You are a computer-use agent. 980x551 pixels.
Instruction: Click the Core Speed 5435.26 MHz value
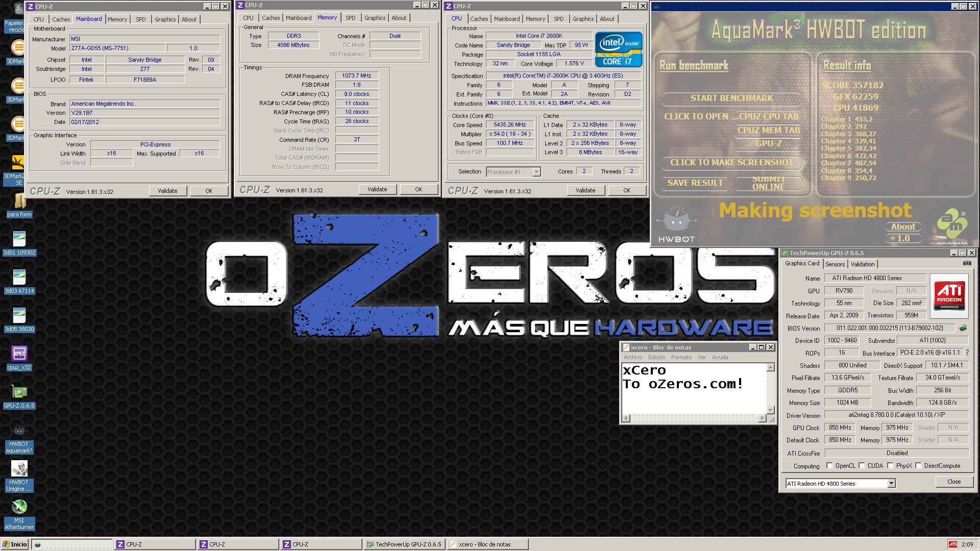tap(509, 124)
